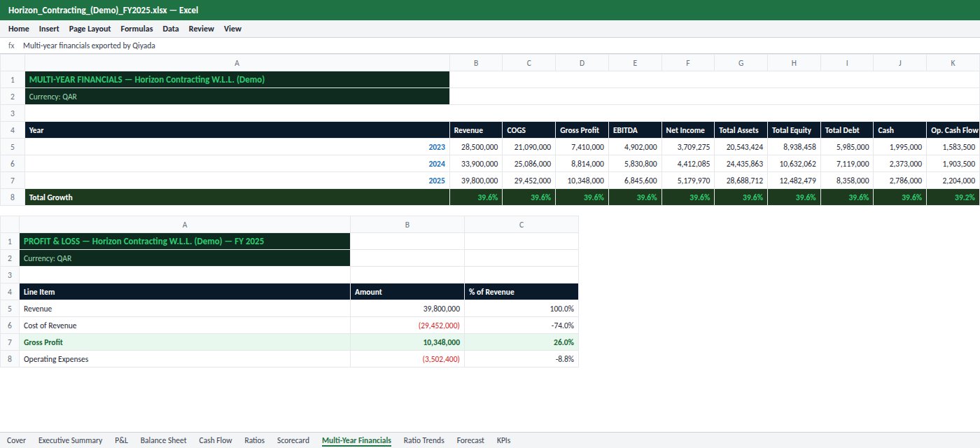Open the View ribbon tab
The width and height of the screenshot is (980, 448).
[x=232, y=29]
